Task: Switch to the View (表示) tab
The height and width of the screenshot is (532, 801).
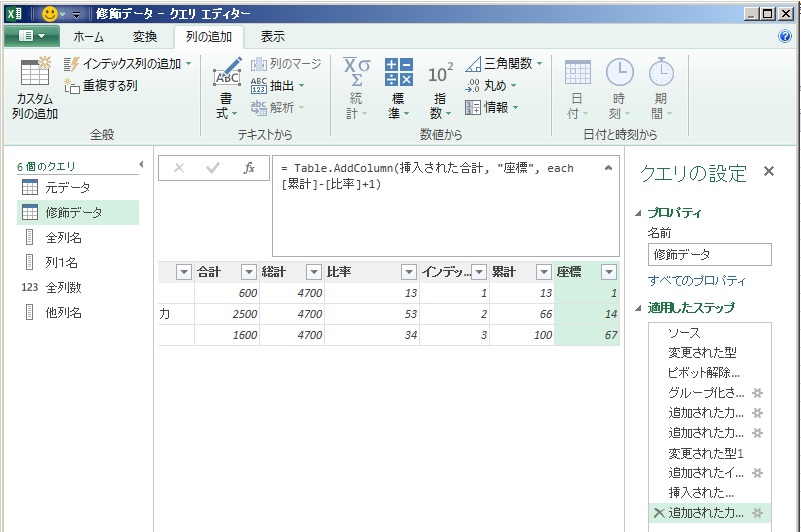Action: (272, 37)
